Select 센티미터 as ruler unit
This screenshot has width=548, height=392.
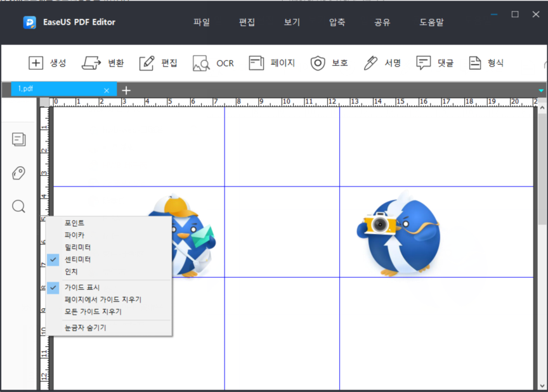tap(77, 259)
